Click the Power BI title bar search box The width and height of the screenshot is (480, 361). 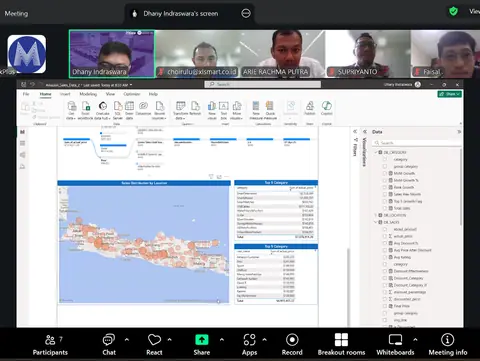point(263,84)
